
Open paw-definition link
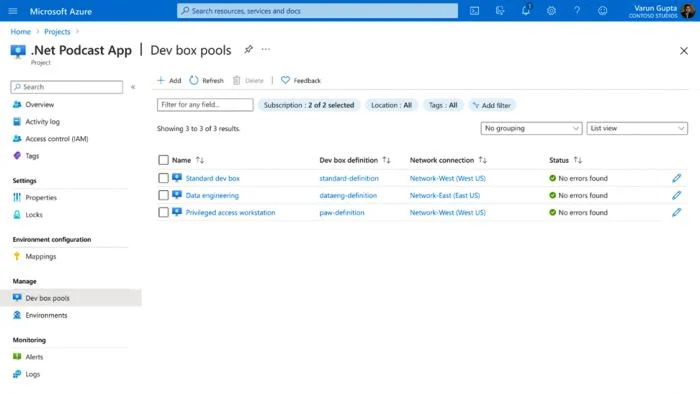click(x=342, y=212)
